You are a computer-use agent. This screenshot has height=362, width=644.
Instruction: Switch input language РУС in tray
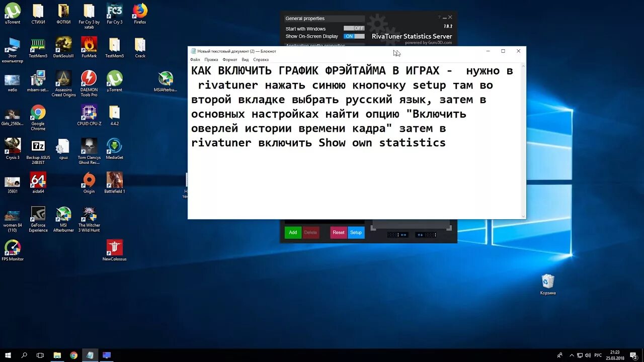(x=598, y=355)
